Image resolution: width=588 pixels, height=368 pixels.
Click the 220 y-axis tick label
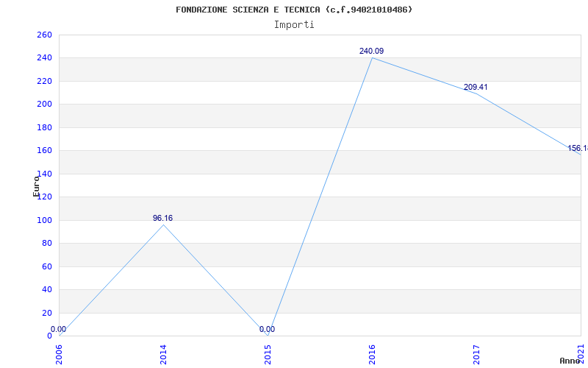pos(44,82)
